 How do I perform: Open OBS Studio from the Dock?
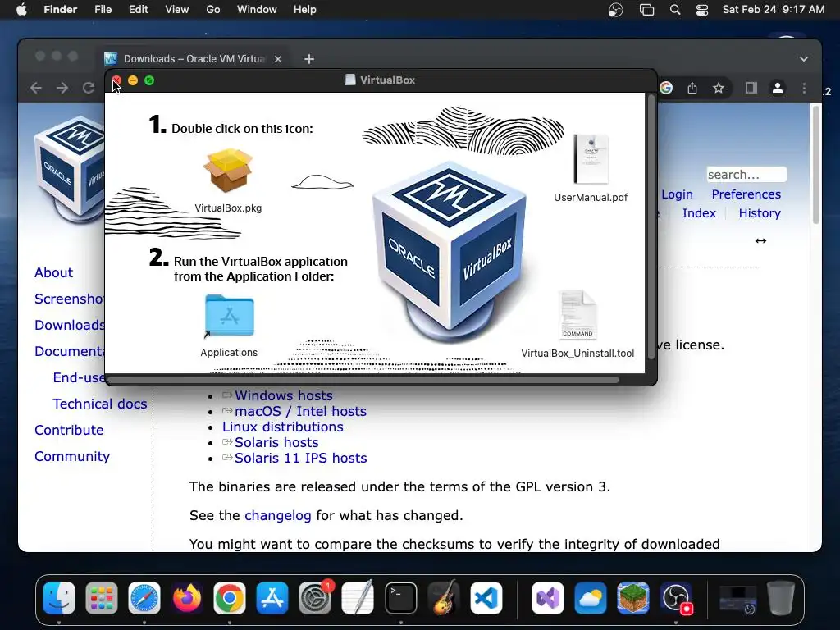point(676,597)
